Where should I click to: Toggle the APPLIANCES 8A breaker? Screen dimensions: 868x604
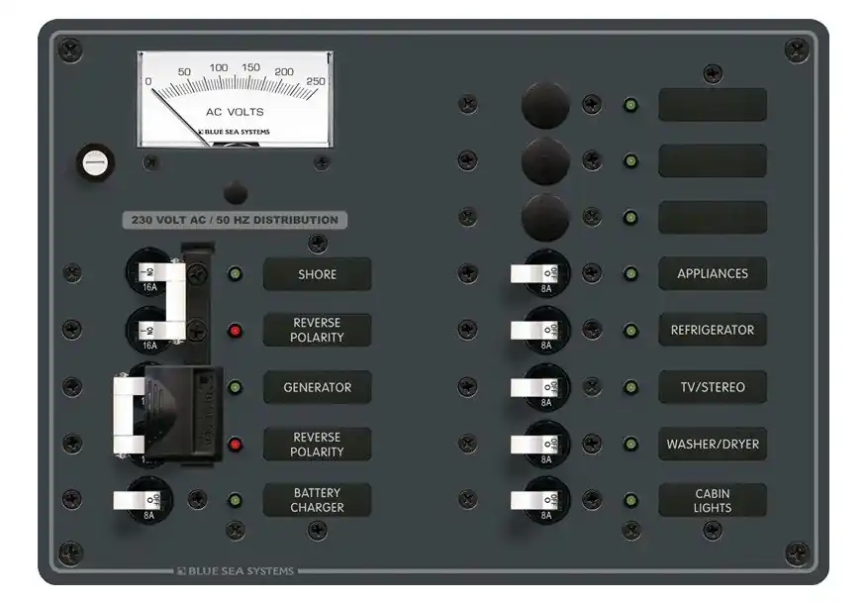tap(540, 273)
